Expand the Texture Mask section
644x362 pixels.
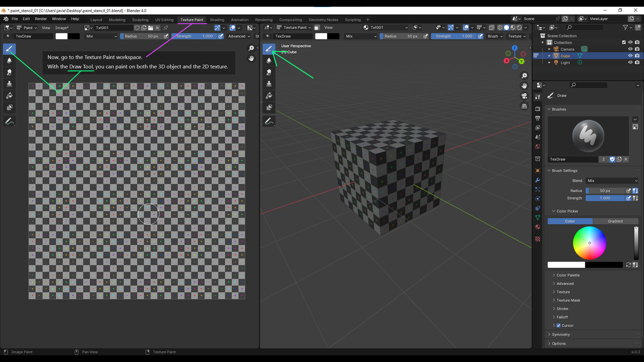pyautogui.click(x=568, y=300)
